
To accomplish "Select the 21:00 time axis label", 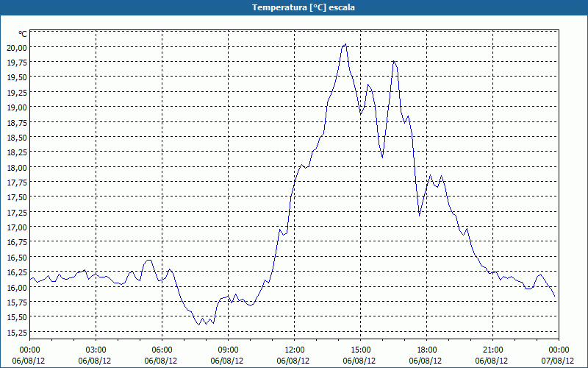I will click(492, 350).
